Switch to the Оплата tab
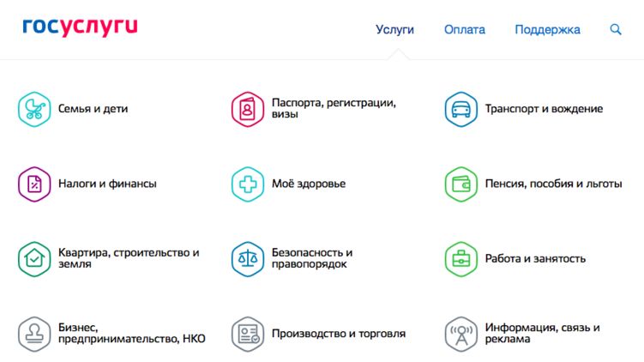 (464, 29)
